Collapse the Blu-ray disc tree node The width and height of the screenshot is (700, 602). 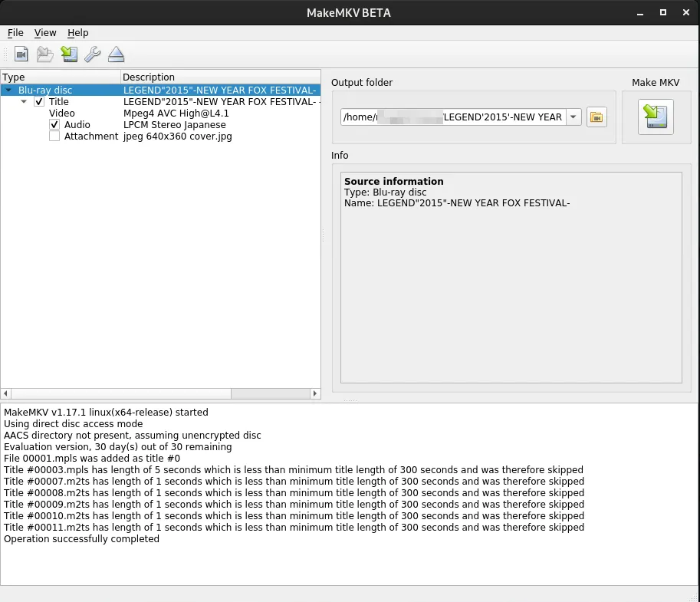click(8, 90)
